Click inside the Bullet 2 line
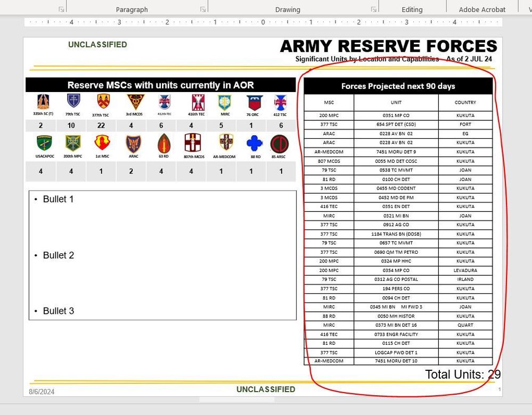532x415 pixels. (x=59, y=255)
